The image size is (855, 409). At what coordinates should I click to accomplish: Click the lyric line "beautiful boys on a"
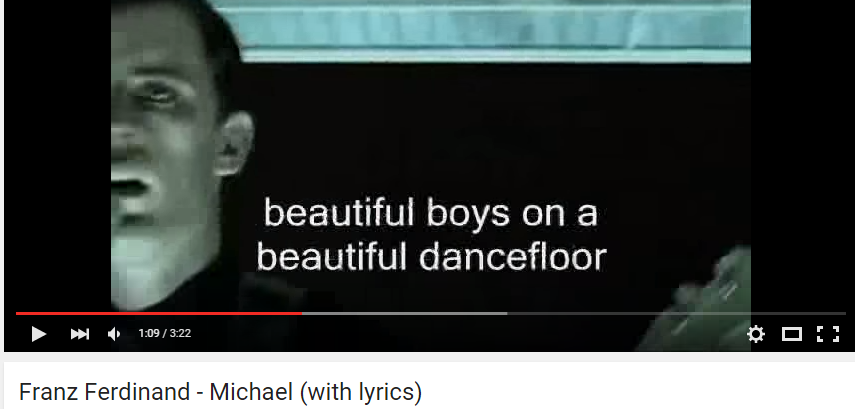coord(431,213)
